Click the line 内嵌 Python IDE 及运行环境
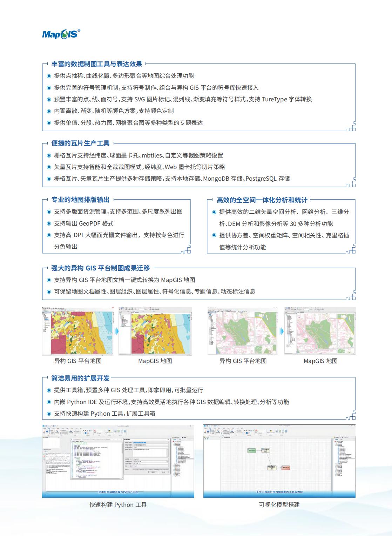The width and height of the screenshot is (392, 536). coord(171,402)
